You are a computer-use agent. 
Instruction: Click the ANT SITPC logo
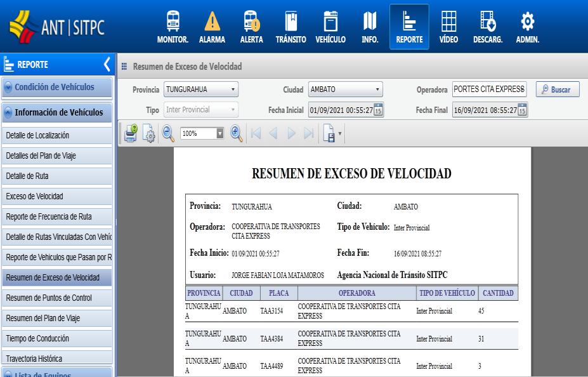[x=57, y=27]
